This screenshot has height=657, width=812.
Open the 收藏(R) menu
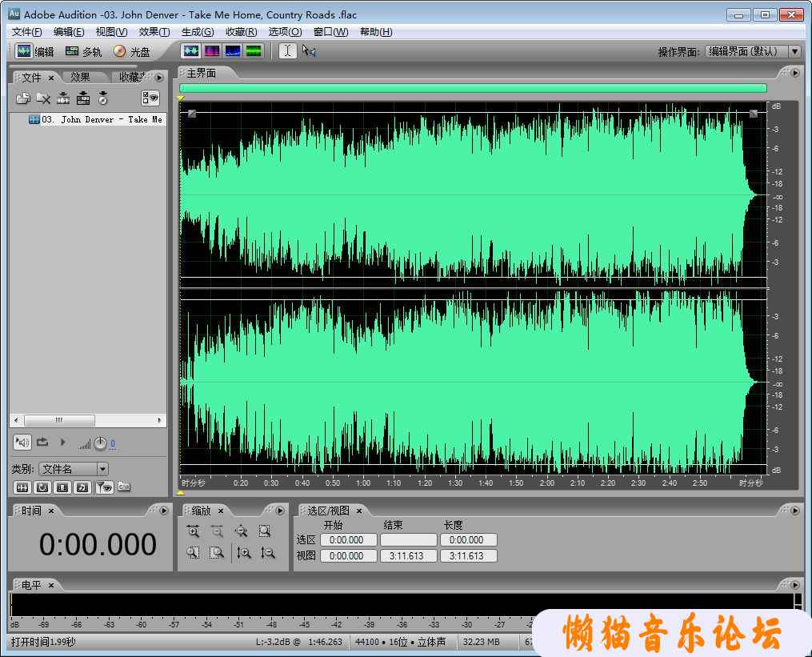click(241, 32)
